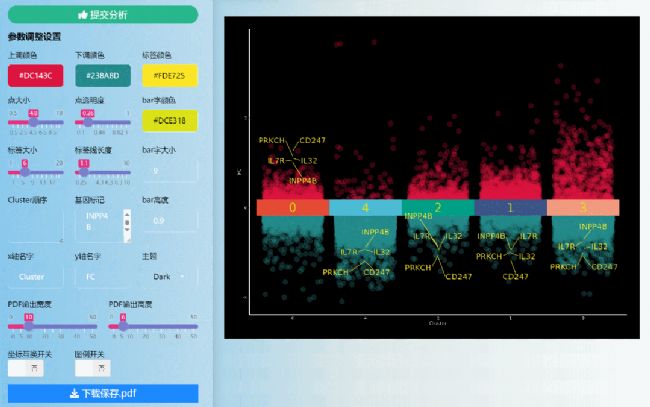
Task: Open the 下调颜色 #238A8D color swatch
Action: [x=102, y=75]
